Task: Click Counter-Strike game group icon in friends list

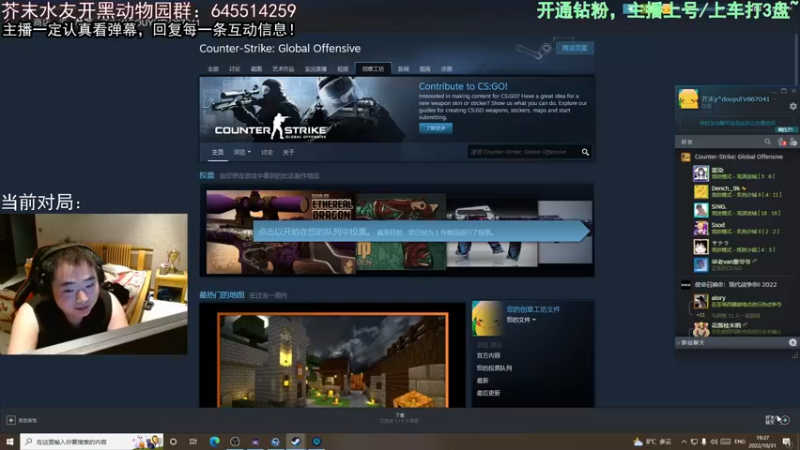Action: pos(686,157)
